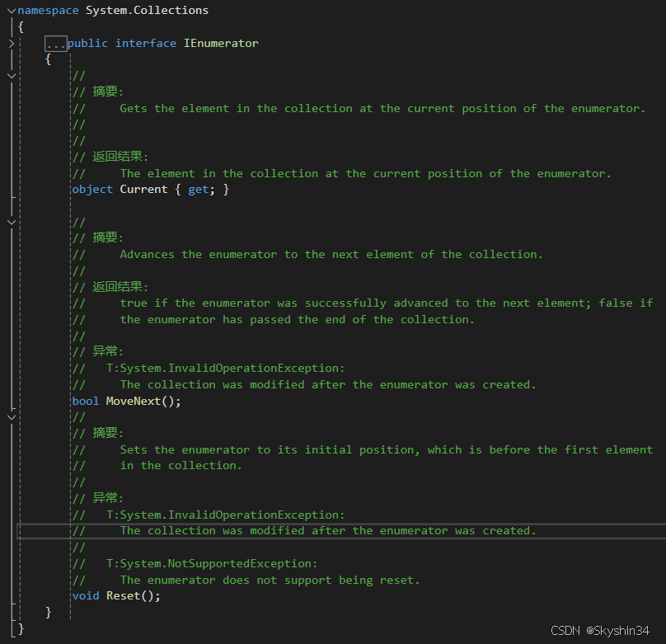Click the 'object' type keyword

coord(92,190)
